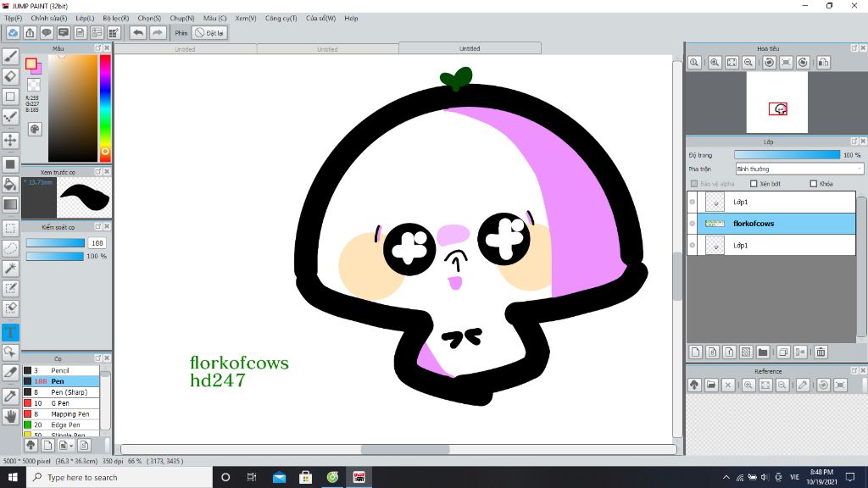The width and height of the screenshot is (868, 488).
Task: Duplicate the layer with the duplicate icon
Action: tap(783, 352)
